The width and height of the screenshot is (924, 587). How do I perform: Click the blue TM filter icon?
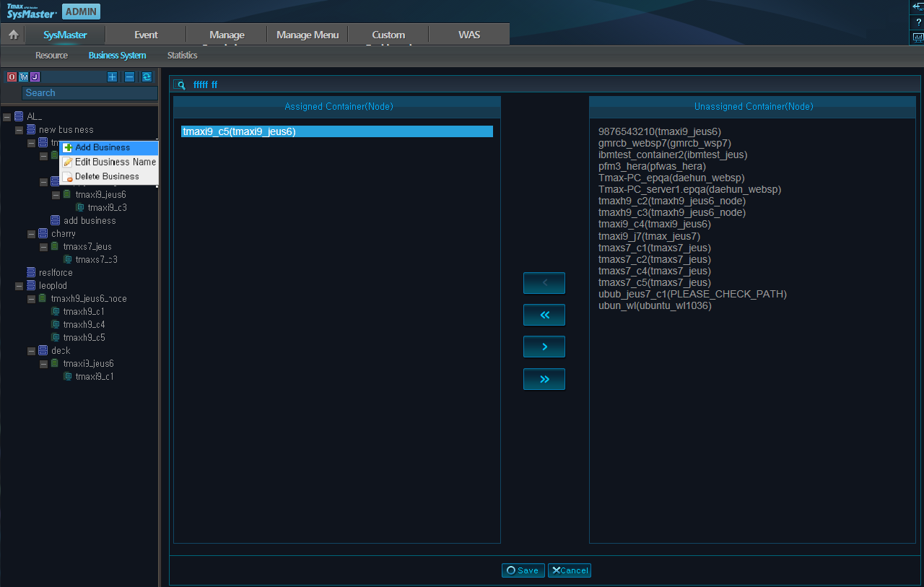23,77
